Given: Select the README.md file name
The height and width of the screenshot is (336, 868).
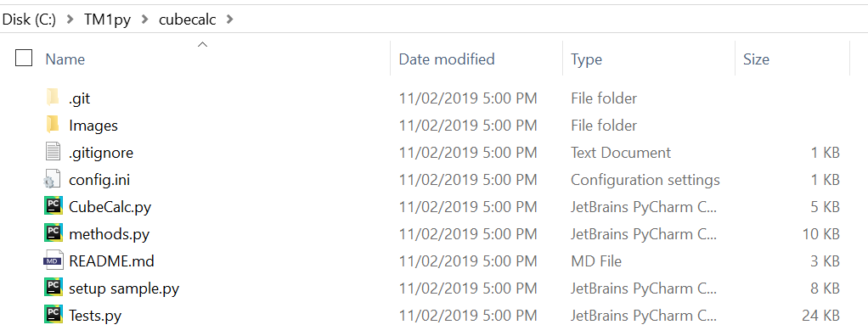Looking at the screenshot, I should click(111, 260).
